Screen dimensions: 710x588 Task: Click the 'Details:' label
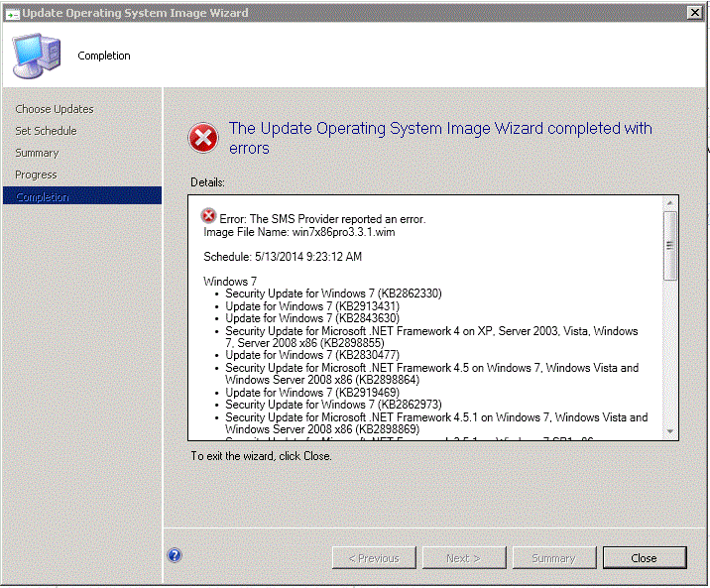click(207, 182)
